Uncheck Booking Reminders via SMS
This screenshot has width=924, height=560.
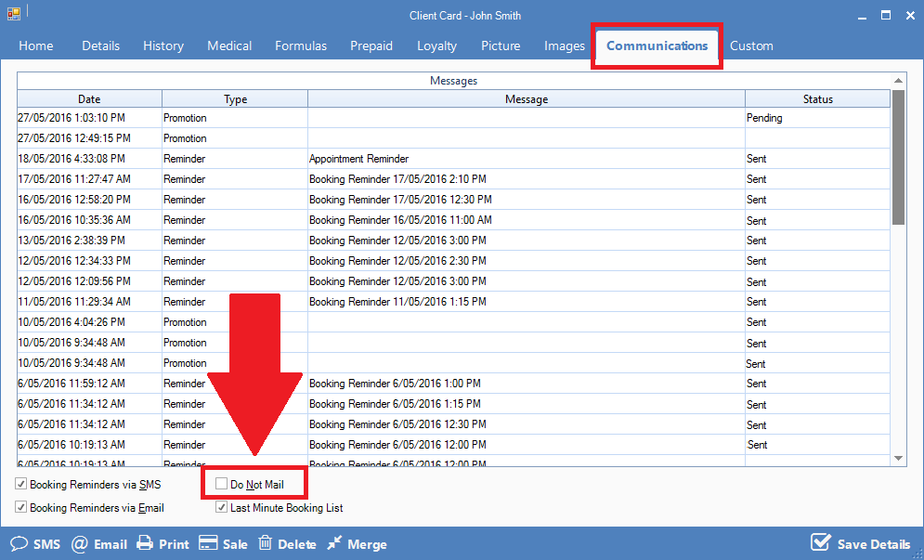point(20,484)
